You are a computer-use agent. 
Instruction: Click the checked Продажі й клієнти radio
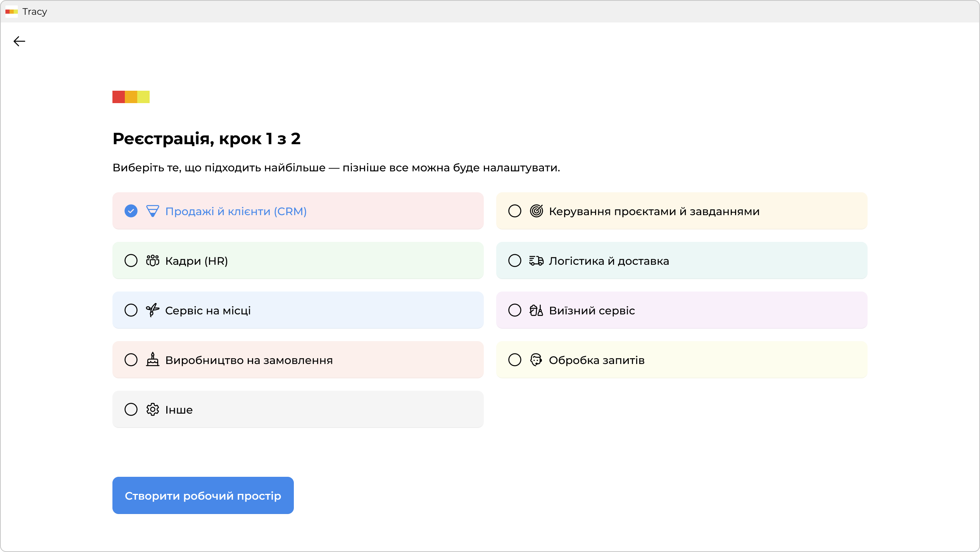[x=131, y=211]
